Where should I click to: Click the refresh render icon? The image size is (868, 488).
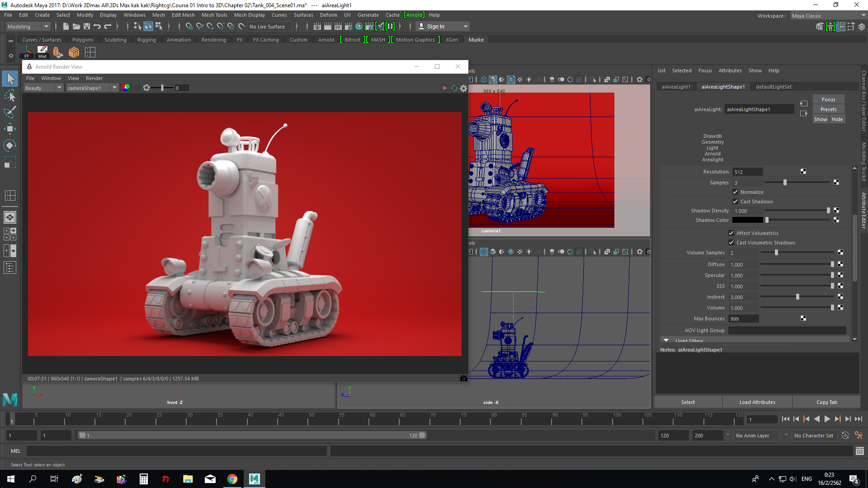tap(454, 88)
